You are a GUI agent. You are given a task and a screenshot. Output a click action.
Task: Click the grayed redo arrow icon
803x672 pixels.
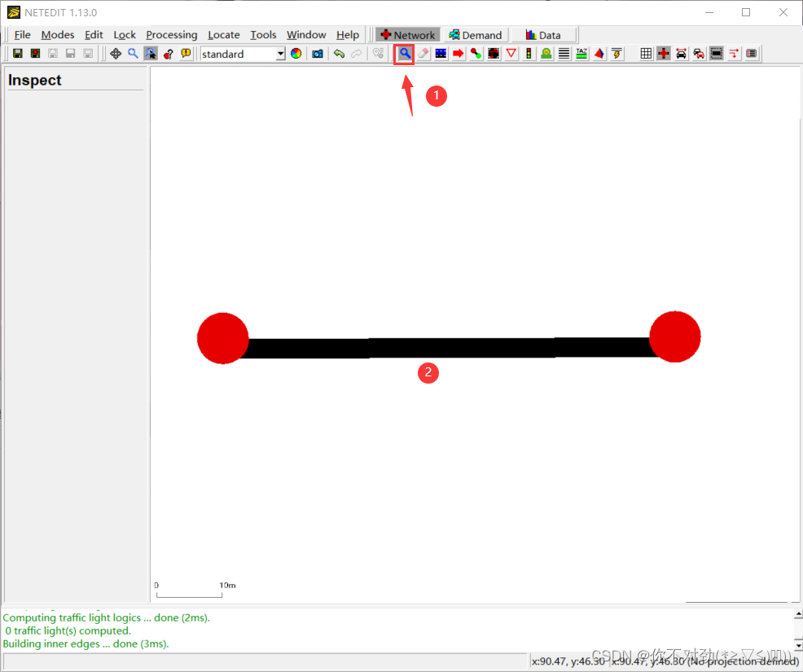click(x=357, y=53)
